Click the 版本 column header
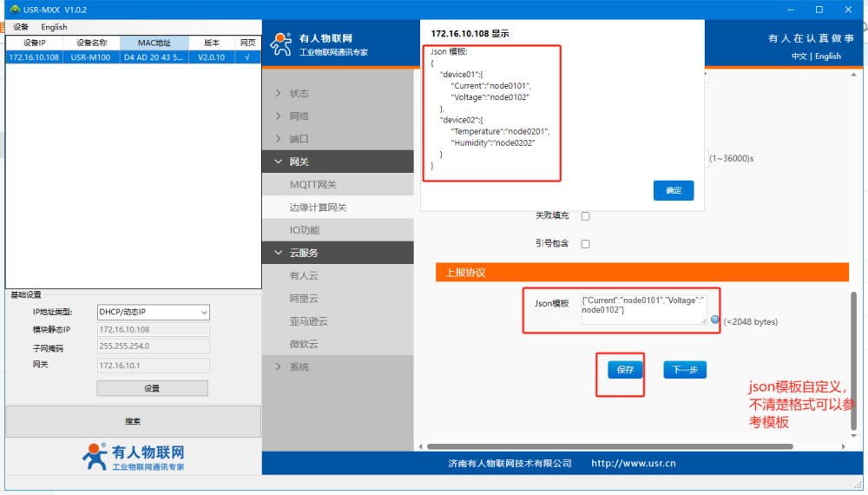 212,43
